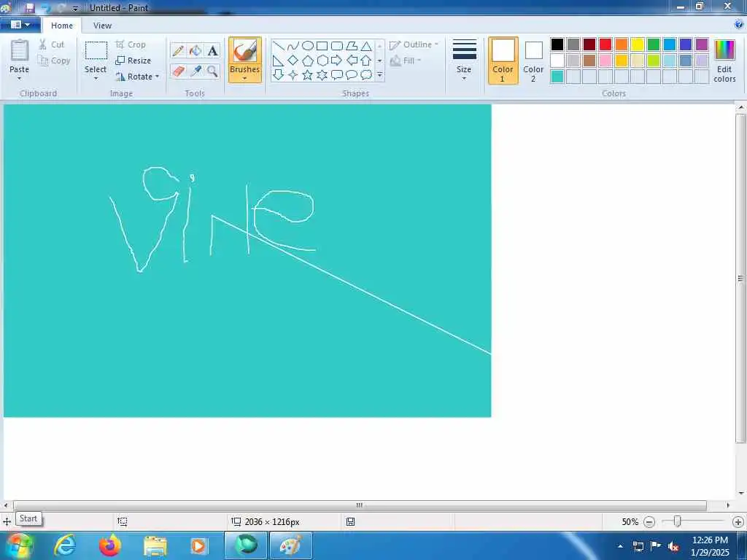Select the Text tool
Image resolution: width=747 pixels, height=560 pixels.
pos(212,50)
